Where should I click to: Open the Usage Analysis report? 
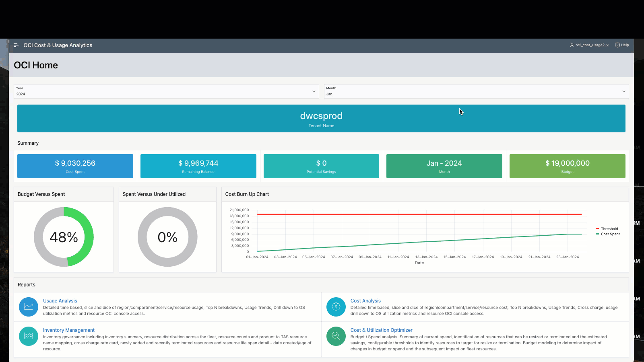point(60,300)
